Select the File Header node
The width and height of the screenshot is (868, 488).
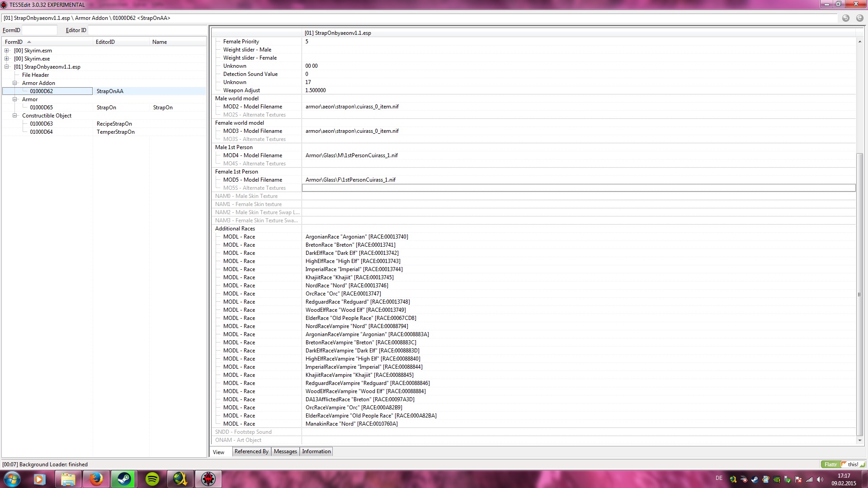coord(35,75)
